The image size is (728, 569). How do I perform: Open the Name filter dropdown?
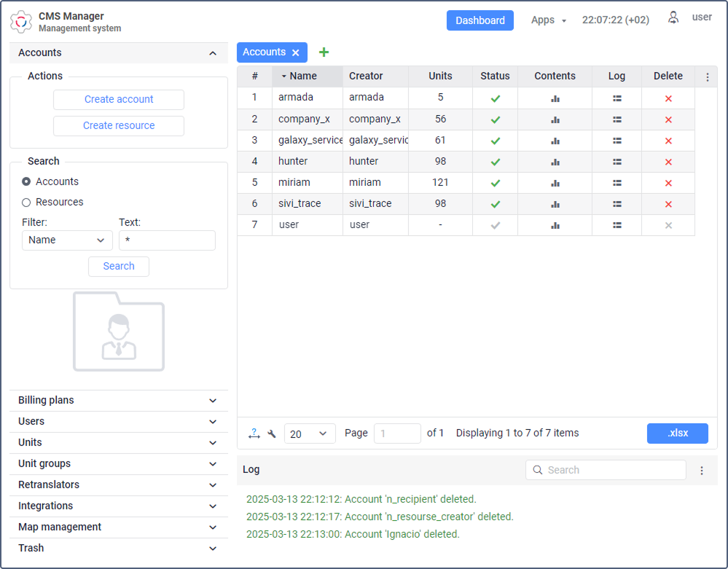pyautogui.click(x=67, y=240)
